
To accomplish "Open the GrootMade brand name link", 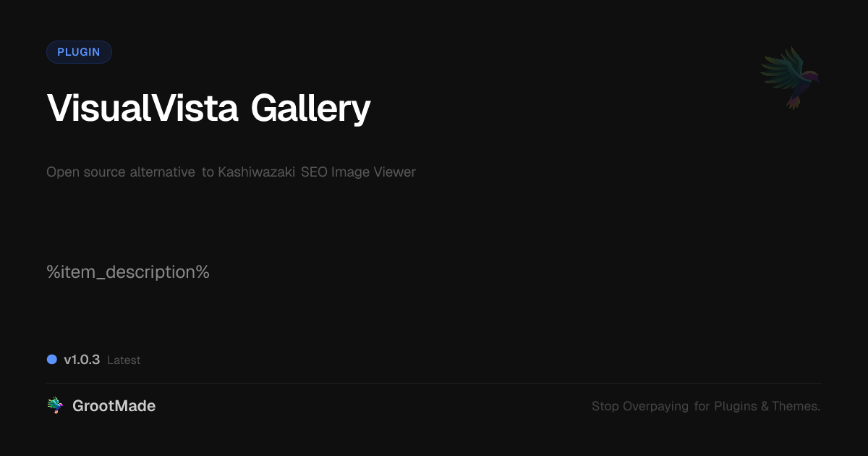I will tap(114, 406).
